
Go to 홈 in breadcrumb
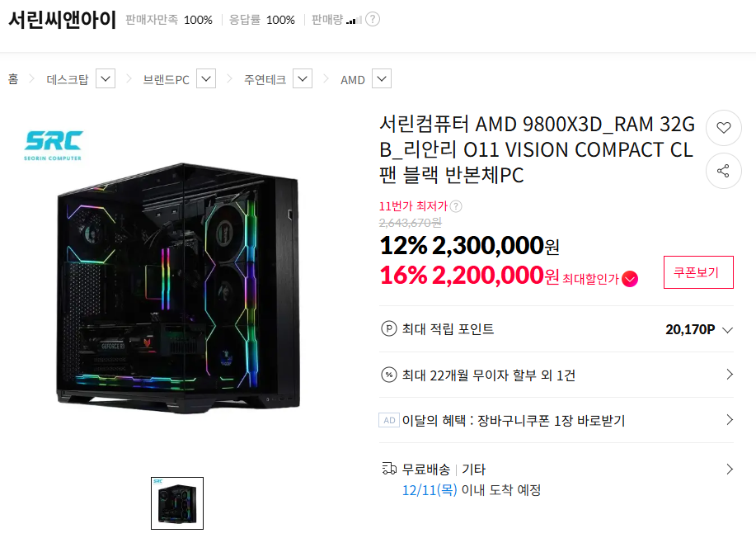(13, 79)
